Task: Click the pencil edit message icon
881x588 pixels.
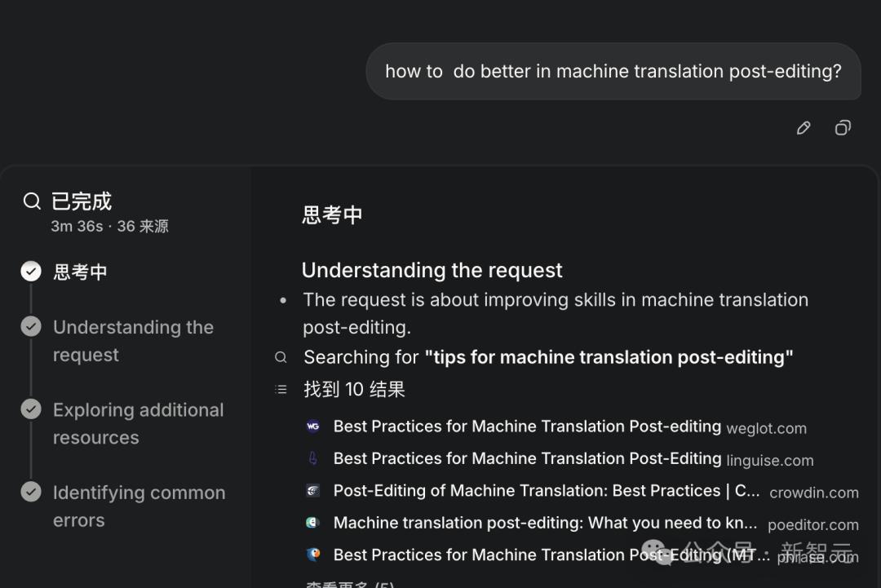Action: coord(804,128)
